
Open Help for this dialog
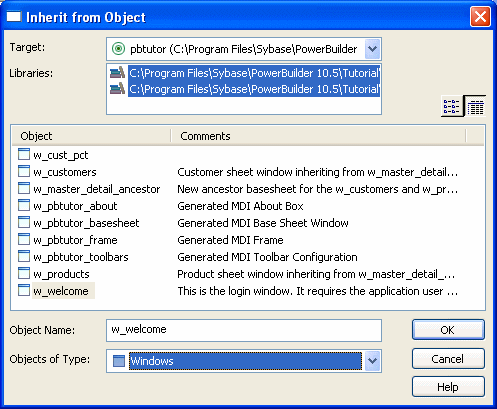point(448,387)
